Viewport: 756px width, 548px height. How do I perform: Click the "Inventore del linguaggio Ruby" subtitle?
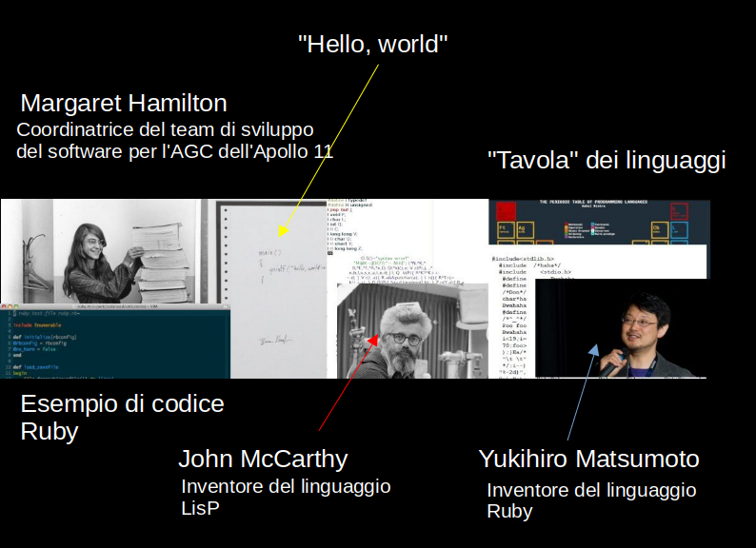590,500
